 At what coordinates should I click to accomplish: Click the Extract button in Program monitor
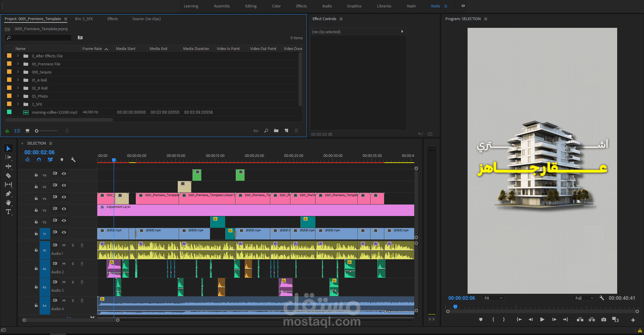(592, 320)
